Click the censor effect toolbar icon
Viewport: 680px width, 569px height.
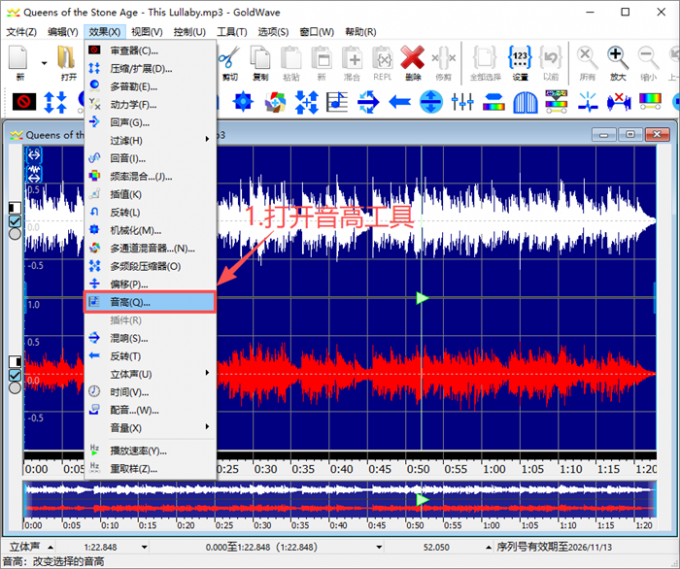point(24,102)
